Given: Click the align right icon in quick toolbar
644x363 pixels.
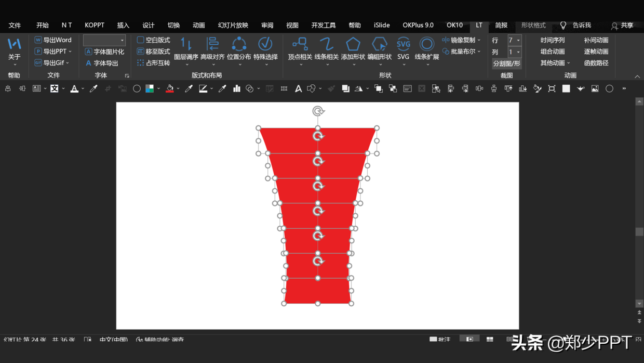Looking at the screenshot, I should point(465,89).
